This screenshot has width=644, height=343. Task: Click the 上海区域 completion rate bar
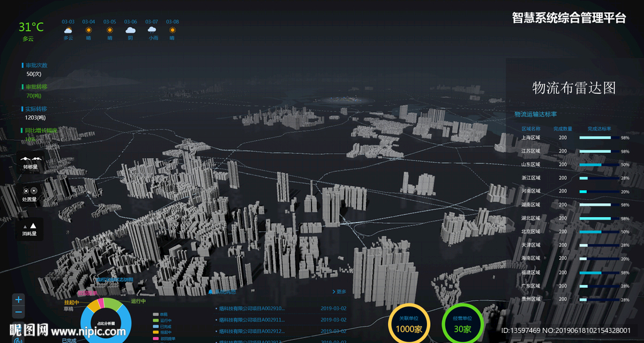click(x=599, y=138)
